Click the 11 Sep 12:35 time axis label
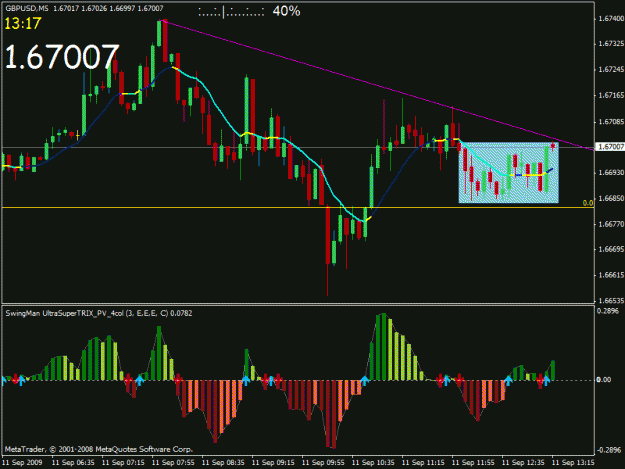625x469 pixels. 523,462
